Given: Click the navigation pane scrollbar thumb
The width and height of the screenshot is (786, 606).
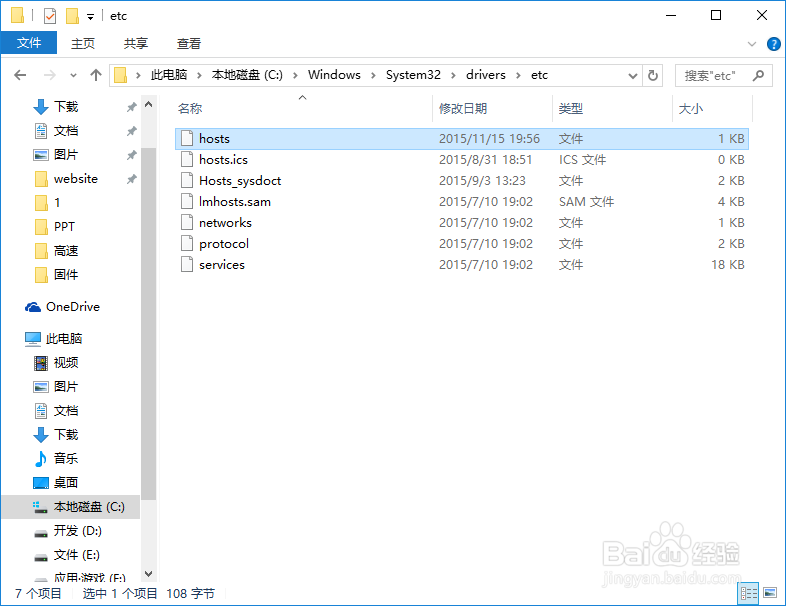Looking at the screenshot, I should 148,324.
